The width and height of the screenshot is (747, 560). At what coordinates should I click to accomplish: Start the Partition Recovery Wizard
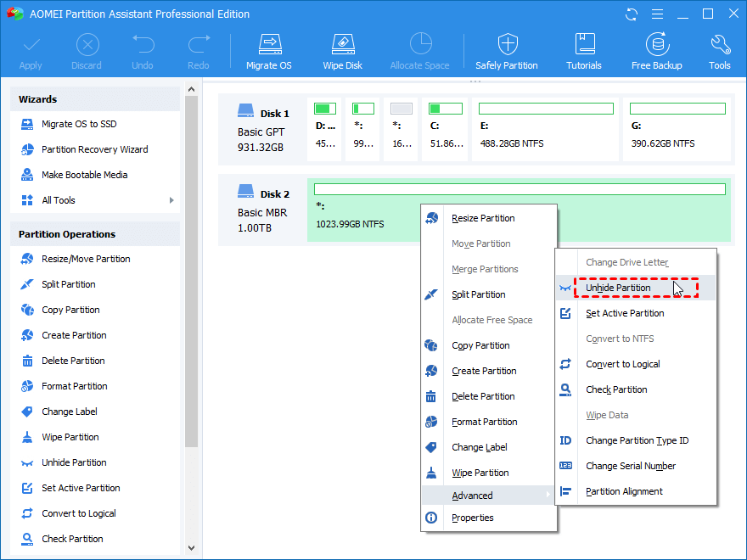pyautogui.click(x=94, y=149)
